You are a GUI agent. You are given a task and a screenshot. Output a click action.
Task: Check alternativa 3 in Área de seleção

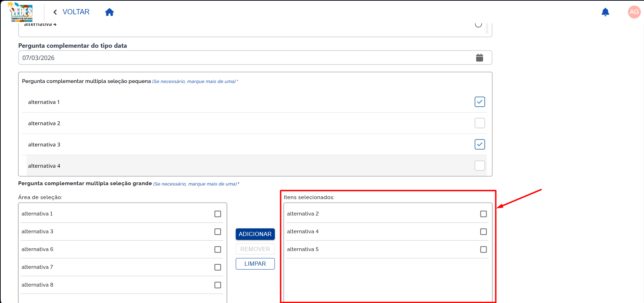click(218, 232)
